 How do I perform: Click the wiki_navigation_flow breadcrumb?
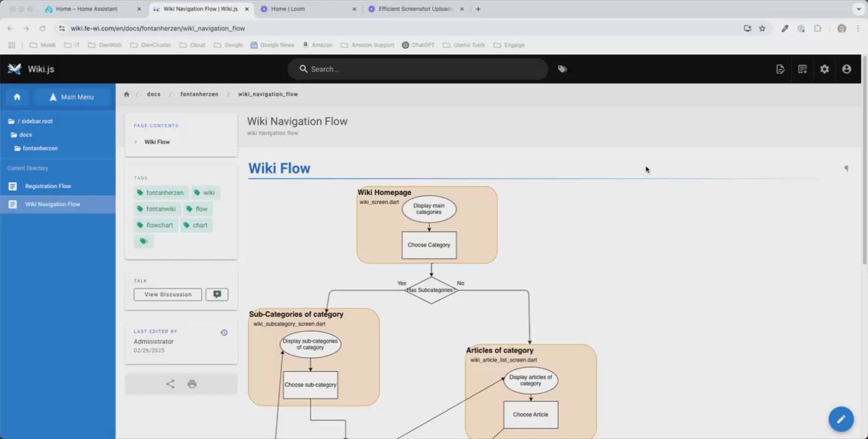pos(268,94)
